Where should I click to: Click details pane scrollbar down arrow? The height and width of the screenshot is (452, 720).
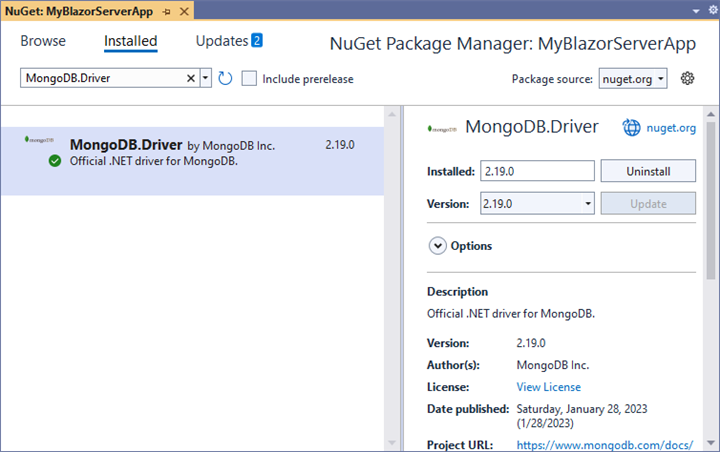coord(711,443)
